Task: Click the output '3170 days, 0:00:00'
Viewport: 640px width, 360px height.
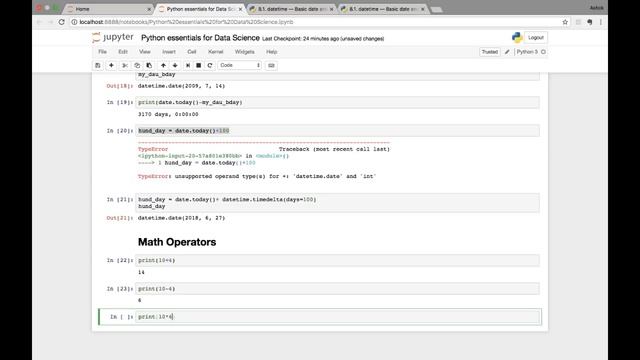Action: [x=168, y=114]
